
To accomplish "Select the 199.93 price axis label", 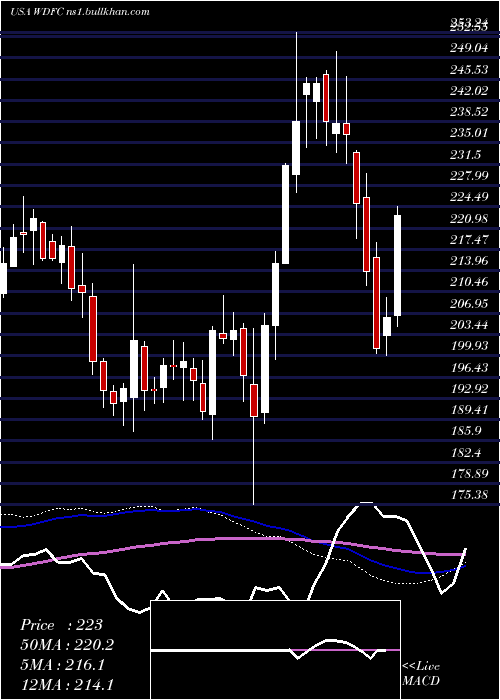I will (x=469, y=346).
